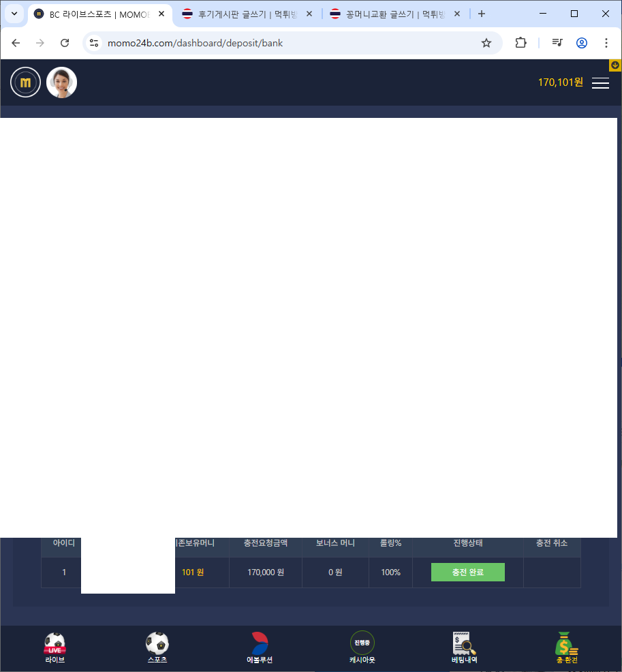Expand the tab search dropdown arrow
Image resolution: width=622 pixels, height=672 pixels.
coord(14,14)
